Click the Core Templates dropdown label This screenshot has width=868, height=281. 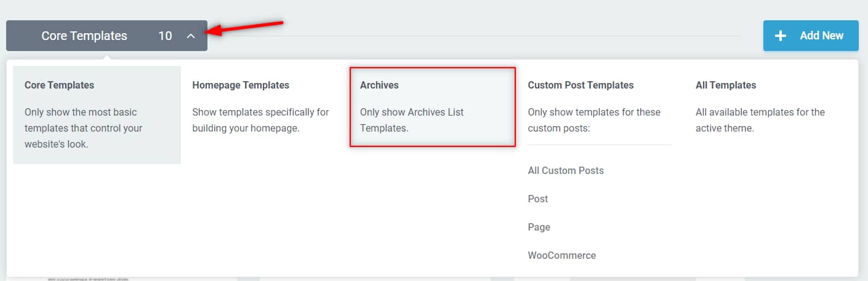point(84,36)
